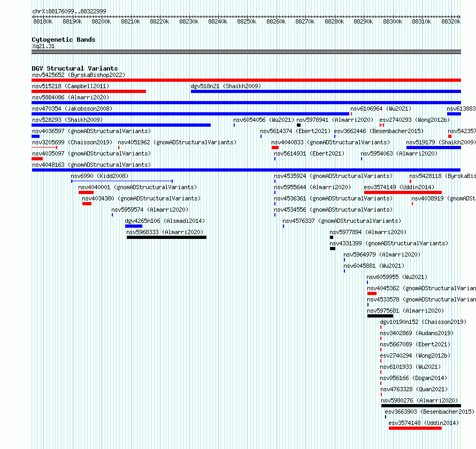Open the nsv4035097 gnomAD variant label
The height and width of the screenshot is (449, 476).
pyautogui.click(x=91, y=153)
